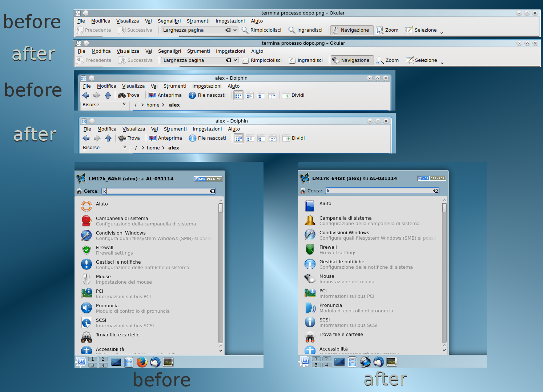Clear the Cerca field in the left 'before' menu

click(213, 191)
